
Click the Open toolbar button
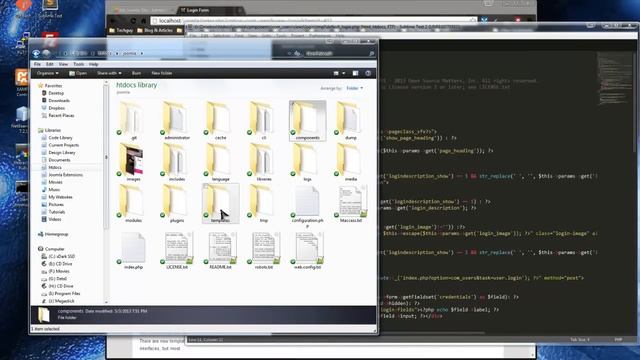coord(78,73)
